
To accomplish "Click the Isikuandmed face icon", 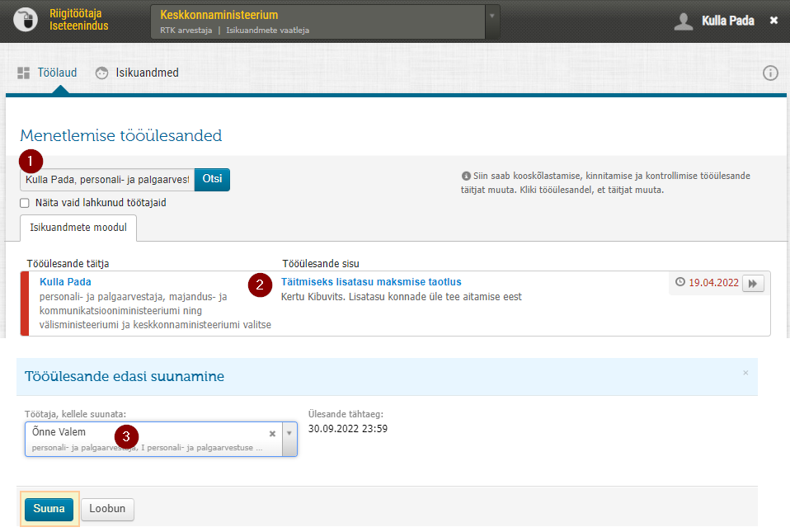I will click(101, 73).
